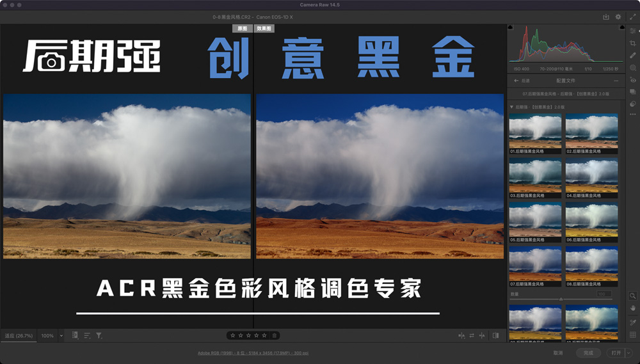Viewport: 640px width, 364px height.
Task: Apply profile 06.后期强黑金风格 thumbnail
Action: click(x=591, y=223)
